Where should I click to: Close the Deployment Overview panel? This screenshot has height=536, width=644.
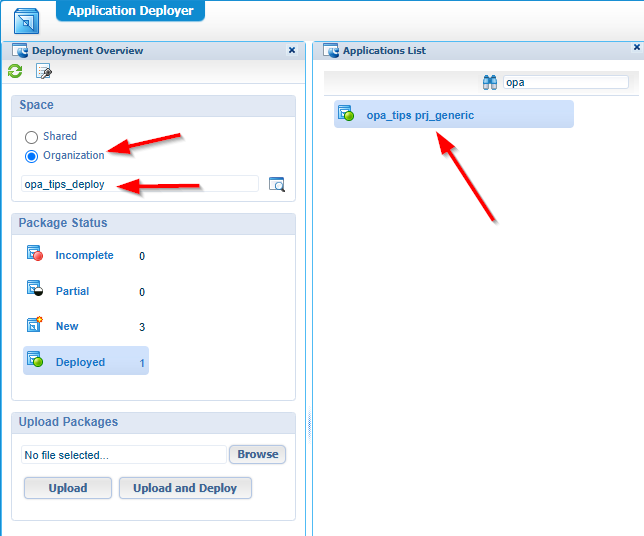(x=292, y=50)
